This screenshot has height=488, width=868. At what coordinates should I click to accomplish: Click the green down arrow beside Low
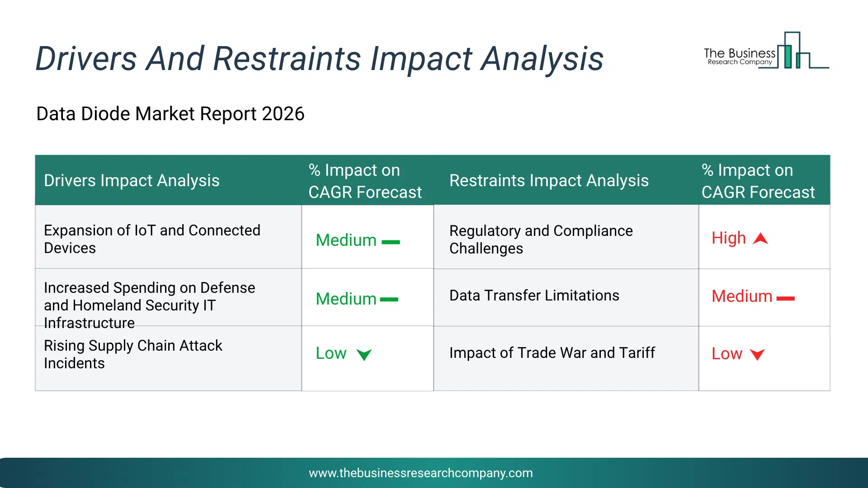pos(364,355)
